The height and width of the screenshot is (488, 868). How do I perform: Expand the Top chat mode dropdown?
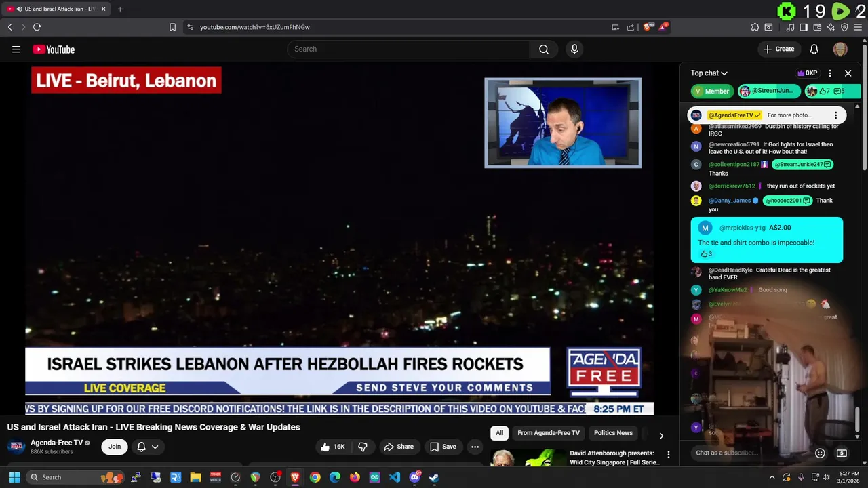click(709, 73)
